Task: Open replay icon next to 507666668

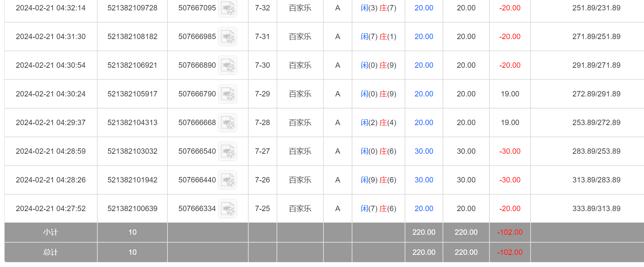Action: click(228, 123)
